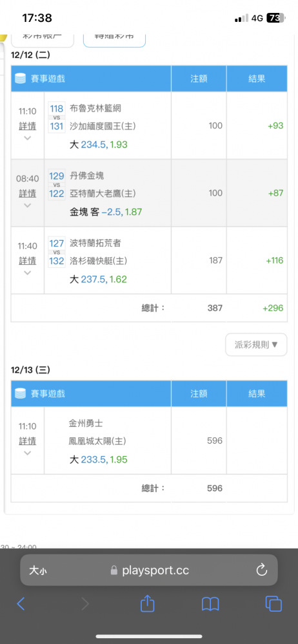Viewport: 298px width, 644px height.
Task: Open 詳情 link for 丹佛金塊 game
Action: [28, 193]
